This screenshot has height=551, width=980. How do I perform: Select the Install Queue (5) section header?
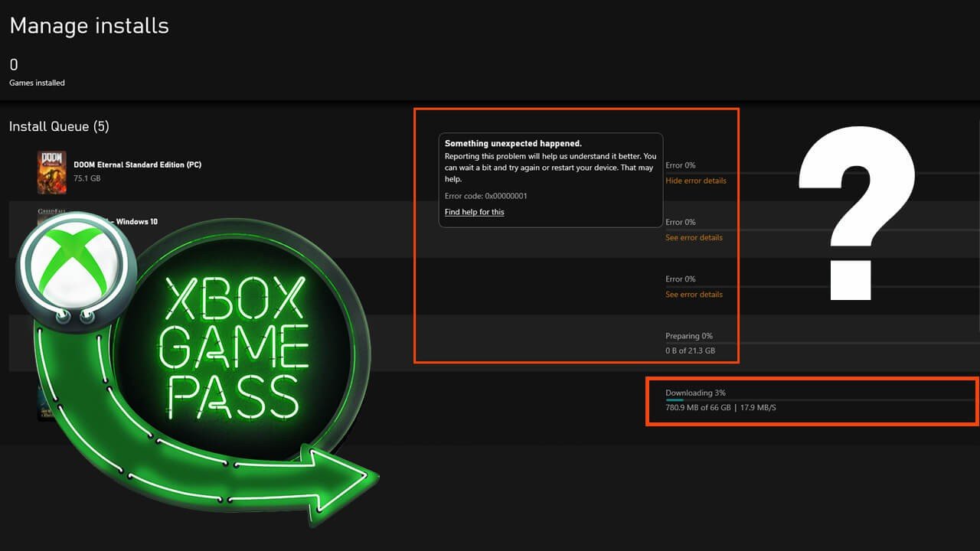click(x=59, y=126)
